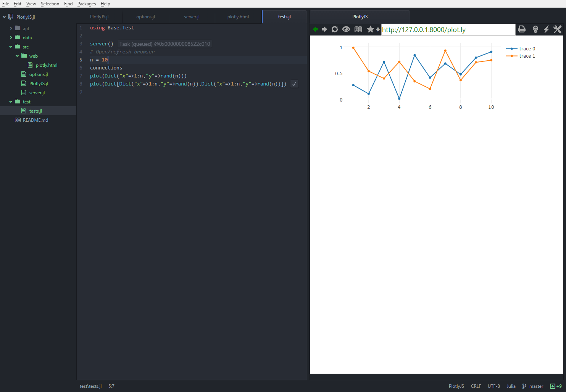This screenshot has width=566, height=392.
Task: Place cursor on the connections line
Action: coord(106,68)
